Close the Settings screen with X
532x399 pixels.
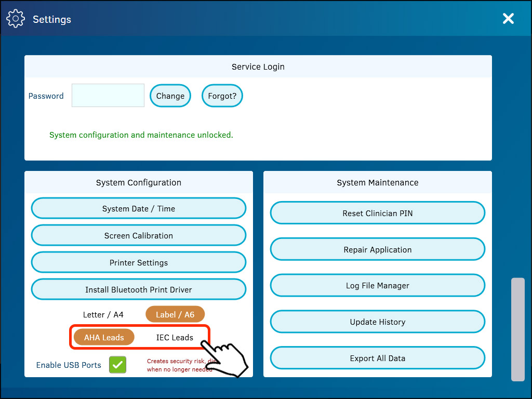coord(508,19)
